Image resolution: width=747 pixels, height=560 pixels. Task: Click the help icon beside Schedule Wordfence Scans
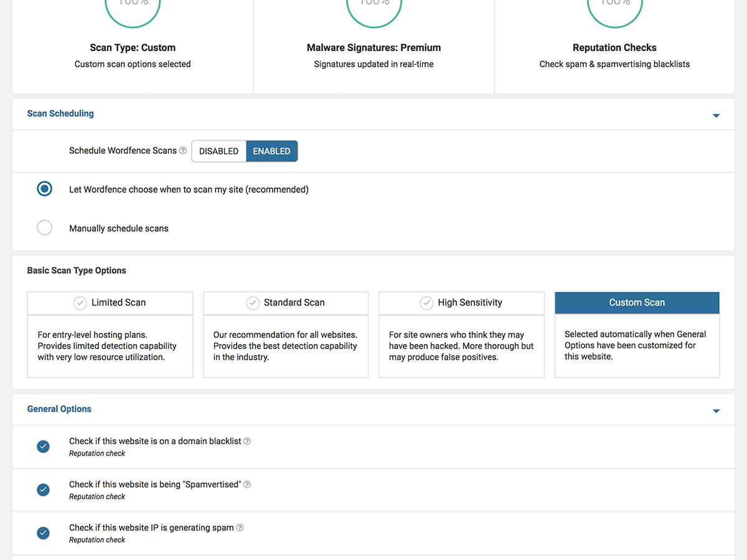[182, 150]
